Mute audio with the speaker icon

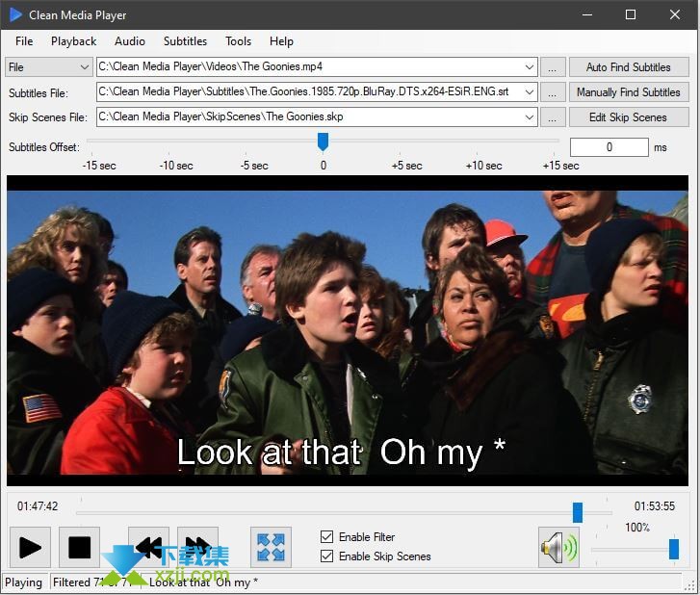pos(558,547)
